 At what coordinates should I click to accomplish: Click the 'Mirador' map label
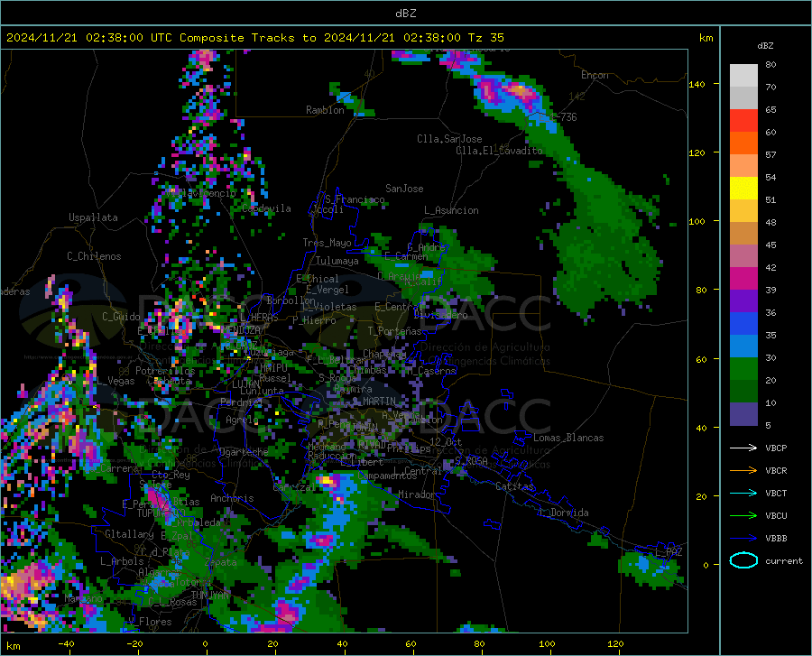pyautogui.click(x=417, y=494)
